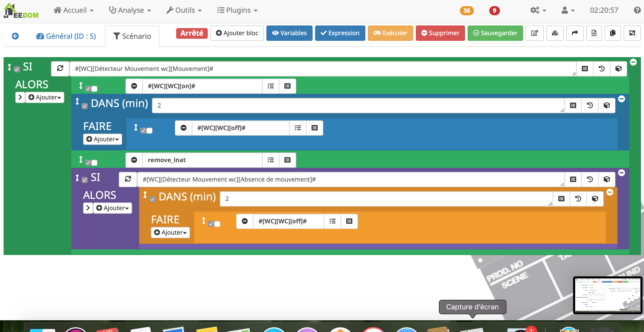Image resolution: width=644 pixels, height=332 pixels.
Task: Refresh the Absence de mouvement SI condition
Action: click(x=128, y=179)
